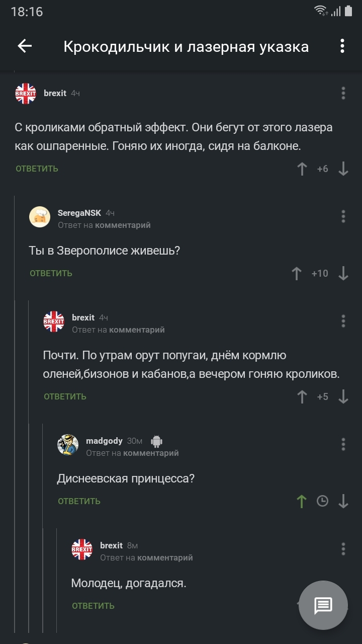Open the floating comment compose button

323,605
